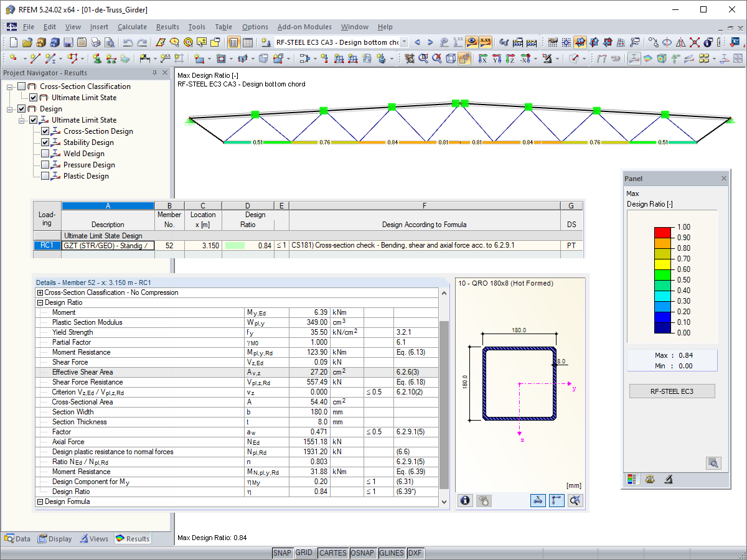The width and height of the screenshot is (747, 560).
Task: Click the details table vertical scrollbar
Action: [443, 404]
